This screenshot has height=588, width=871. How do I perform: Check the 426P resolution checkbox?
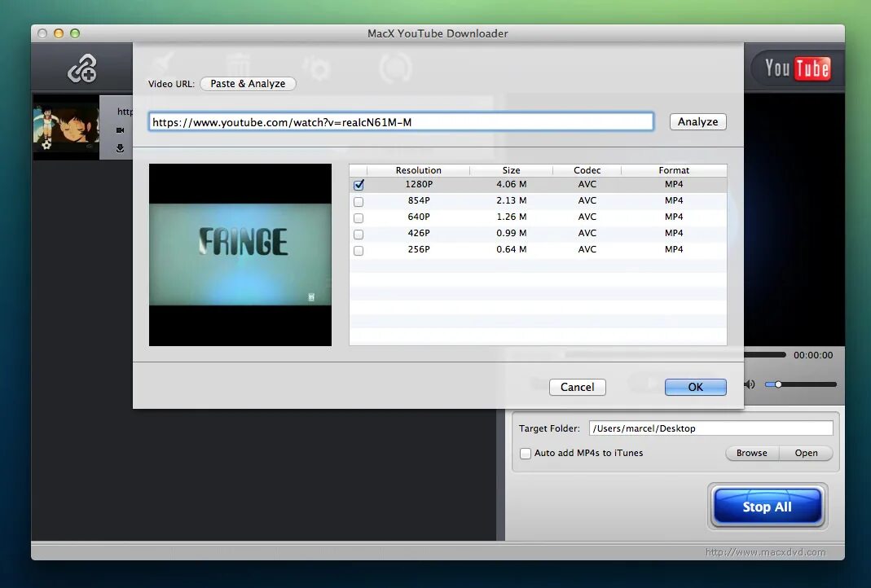[x=359, y=235]
